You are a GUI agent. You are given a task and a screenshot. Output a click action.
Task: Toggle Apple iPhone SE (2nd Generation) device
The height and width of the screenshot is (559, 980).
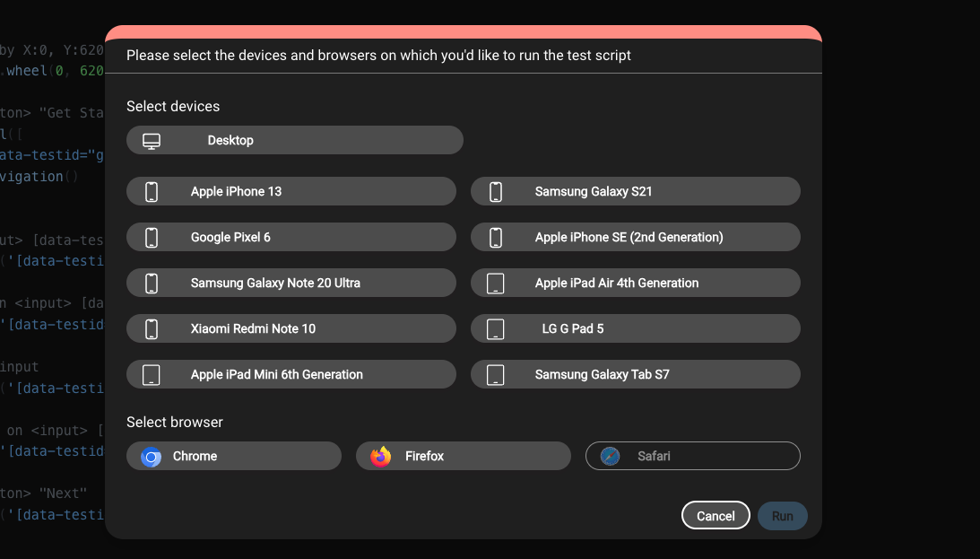click(636, 237)
